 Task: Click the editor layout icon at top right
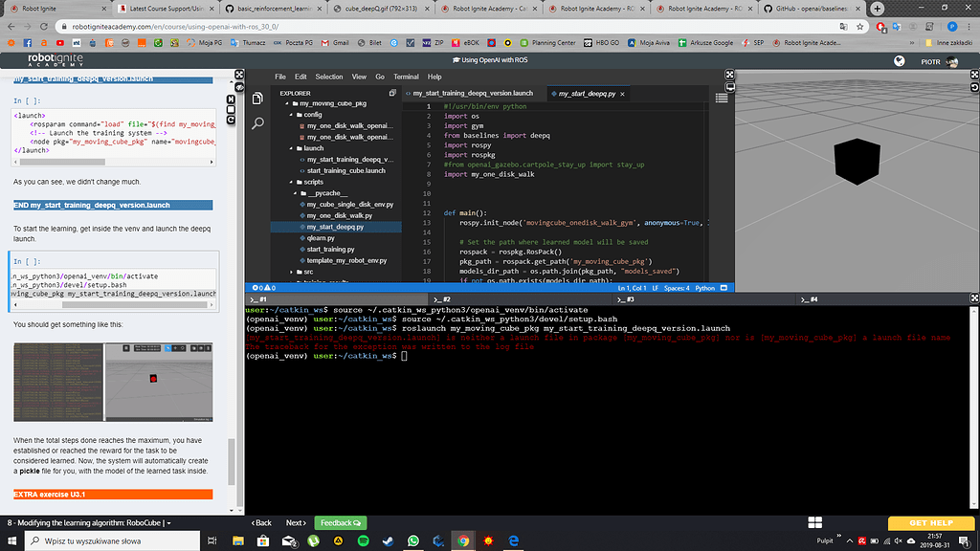tap(721, 95)
